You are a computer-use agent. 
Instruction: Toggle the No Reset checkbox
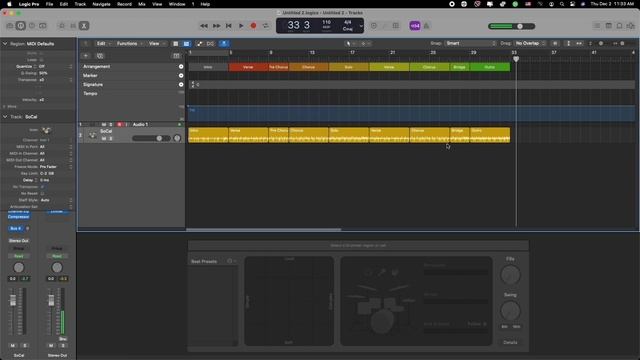click(x=42, y=193)
